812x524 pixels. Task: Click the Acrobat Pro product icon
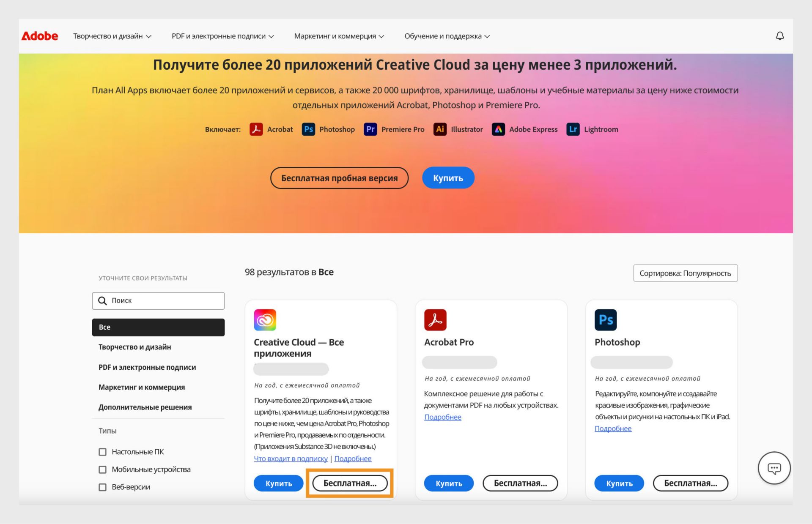434,319
